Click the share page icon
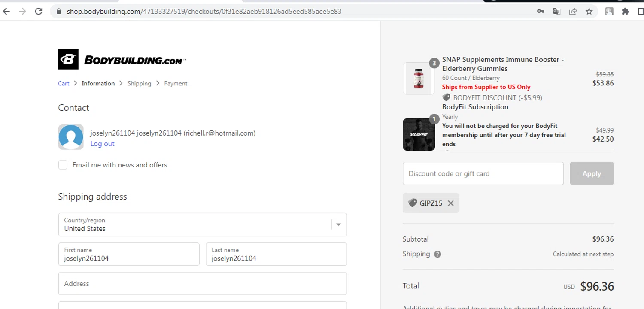 coord(573,12)
